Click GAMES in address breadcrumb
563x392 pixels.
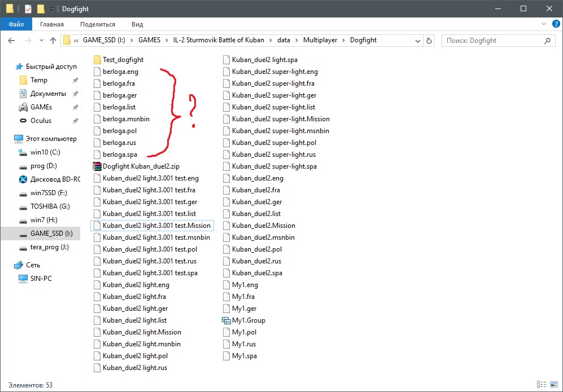150,40
